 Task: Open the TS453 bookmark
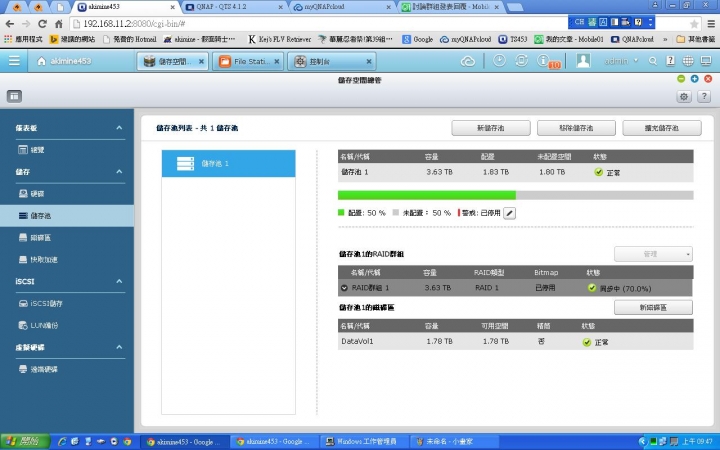click(513, 39)
